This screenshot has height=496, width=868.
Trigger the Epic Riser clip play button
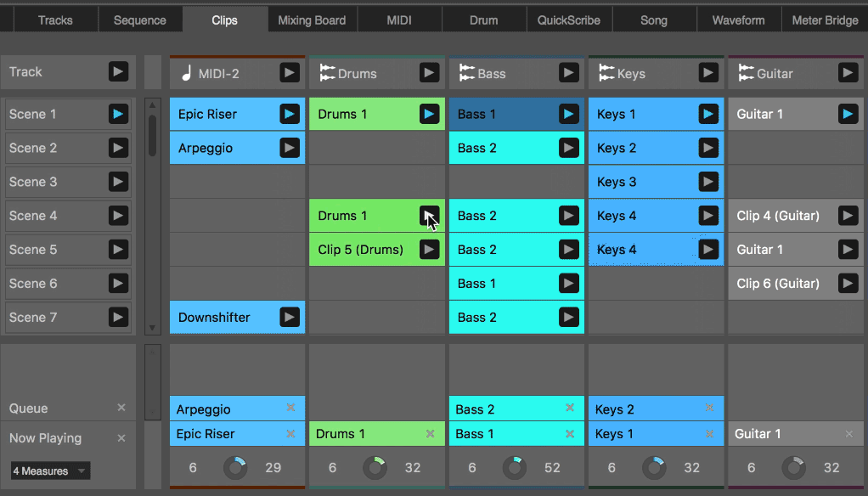click(290, 114)
